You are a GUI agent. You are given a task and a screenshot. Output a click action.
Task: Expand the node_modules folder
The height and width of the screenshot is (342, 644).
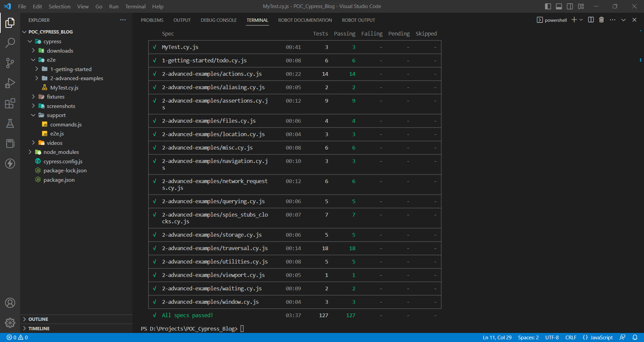tap(30, 152)
